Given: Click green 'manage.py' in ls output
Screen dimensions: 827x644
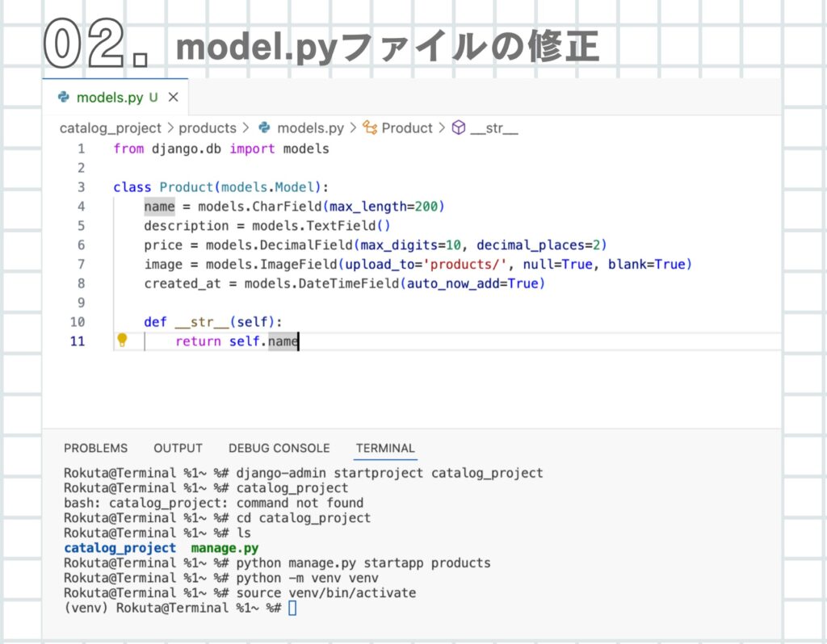Looking at the screenshot, I should [225, 548].
